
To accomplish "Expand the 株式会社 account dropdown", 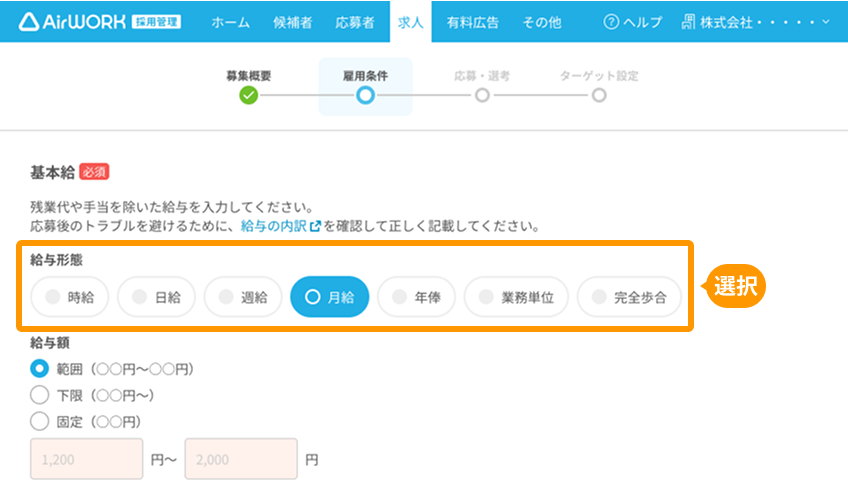I will click(756, 22).
